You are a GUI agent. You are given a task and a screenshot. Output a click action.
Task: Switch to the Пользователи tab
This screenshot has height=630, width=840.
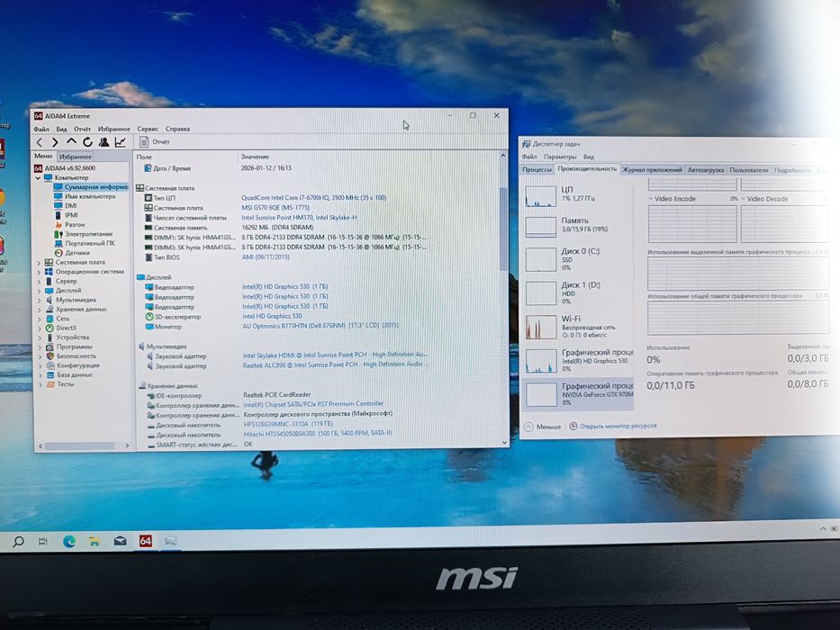(749, 170)
